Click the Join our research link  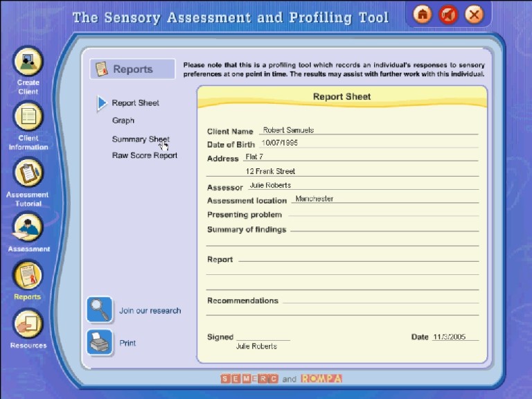click(x=150, y=310)
